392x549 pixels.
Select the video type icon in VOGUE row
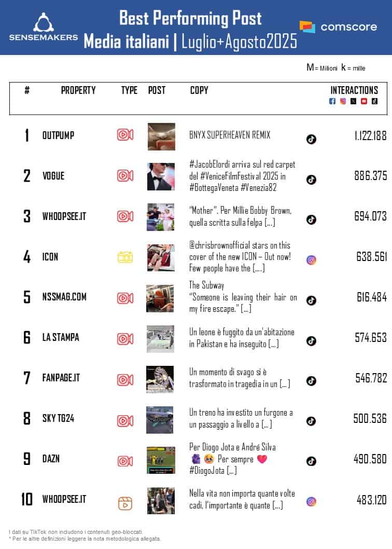point(125,175)
